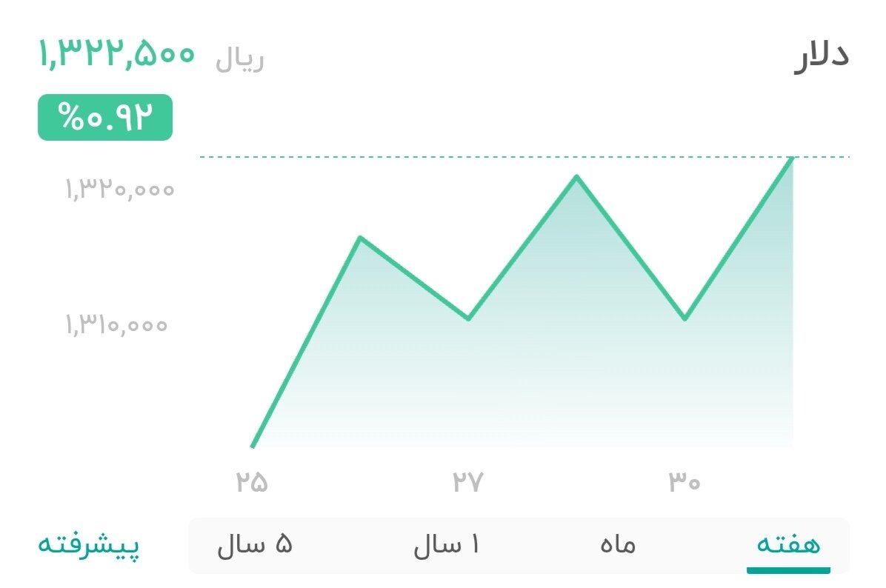Click the ۱,۳۲۰,۰۰۰ y-axis price label
Screen dimensions: 886x588
click(119, 190)
